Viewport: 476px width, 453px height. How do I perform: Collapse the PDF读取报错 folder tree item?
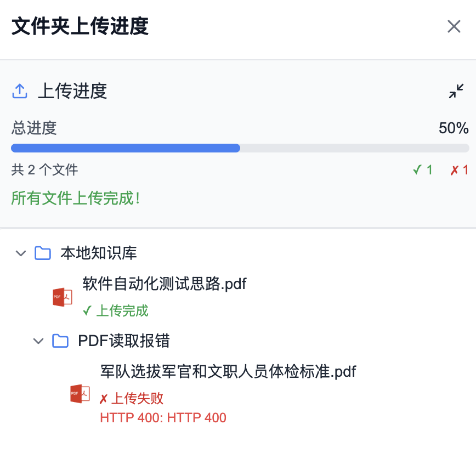point(38,341)
